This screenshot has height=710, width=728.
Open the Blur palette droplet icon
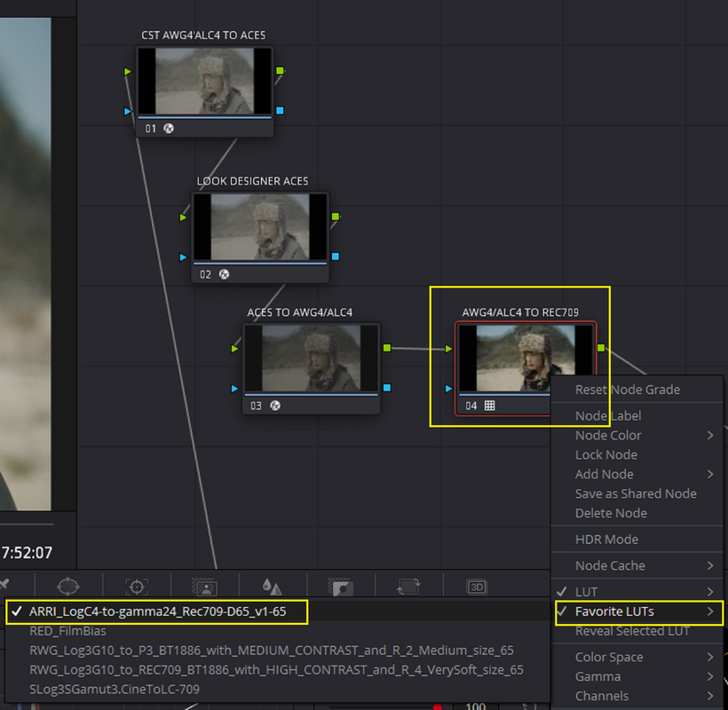click(272, 587)
